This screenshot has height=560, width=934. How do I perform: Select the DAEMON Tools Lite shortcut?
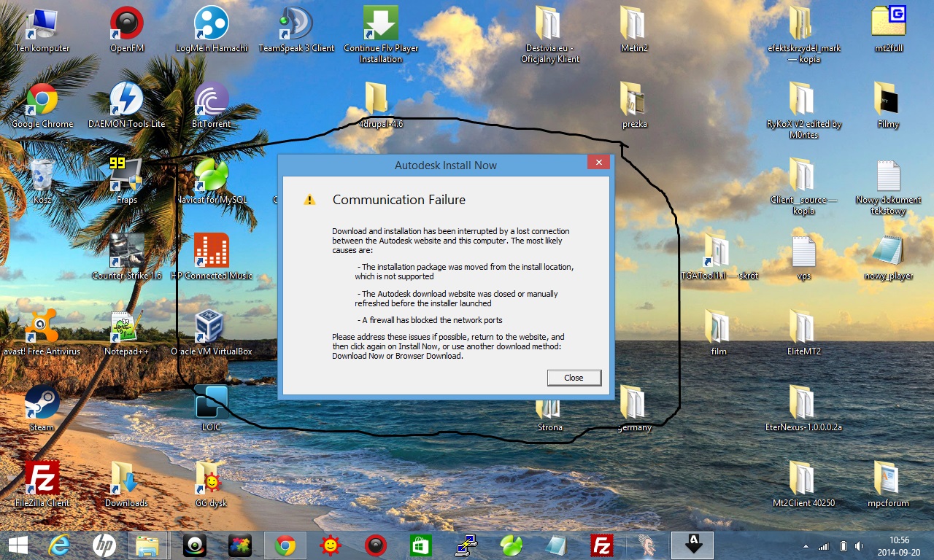126,106
